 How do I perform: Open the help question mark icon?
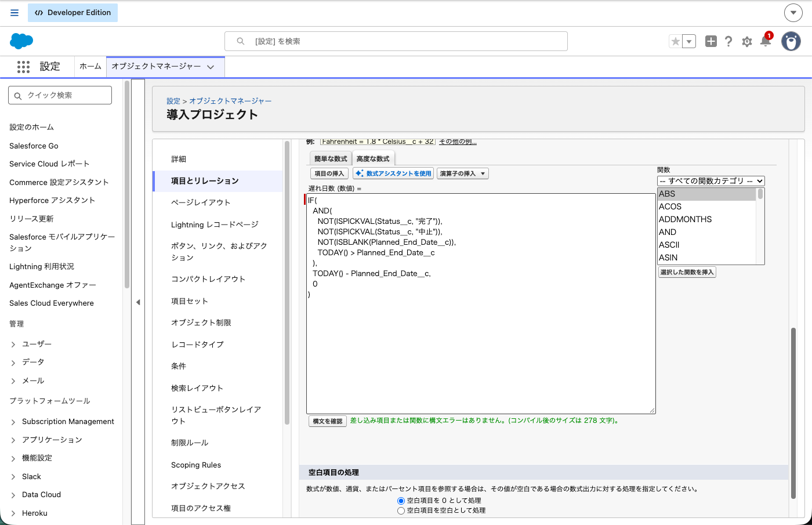coord(728,41)
